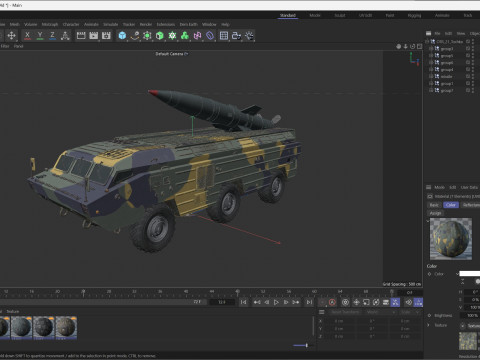The image size is (480, 360).
Task: Click the Record Active Objects button
Action: tap(322, 302)
